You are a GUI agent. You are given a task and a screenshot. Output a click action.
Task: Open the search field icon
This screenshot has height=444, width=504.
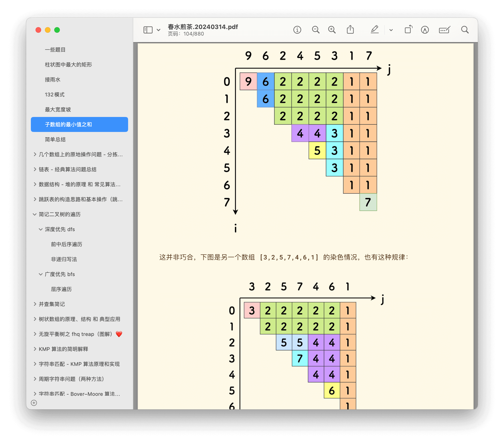(x=465, y=30)
